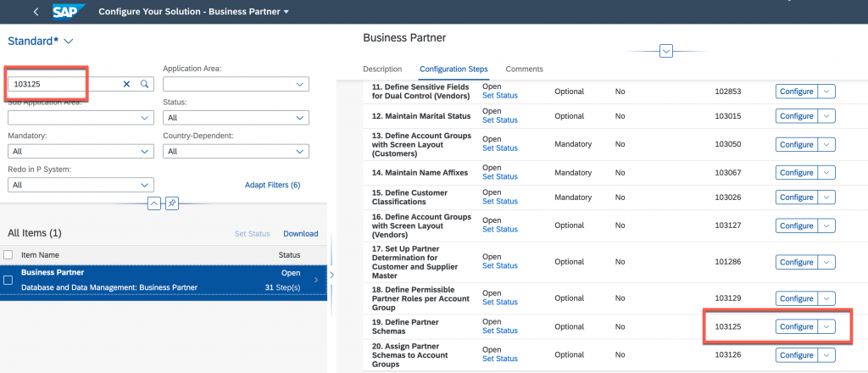Open Mandatory filter dropdown

[144, 152]
